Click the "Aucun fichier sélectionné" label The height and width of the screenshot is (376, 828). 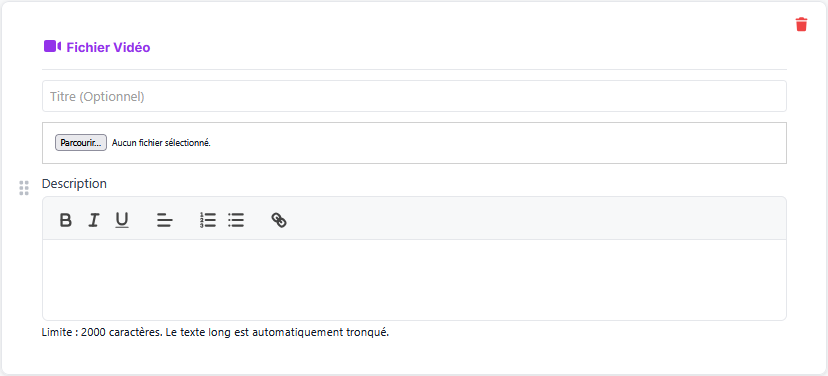click(161, 143)
